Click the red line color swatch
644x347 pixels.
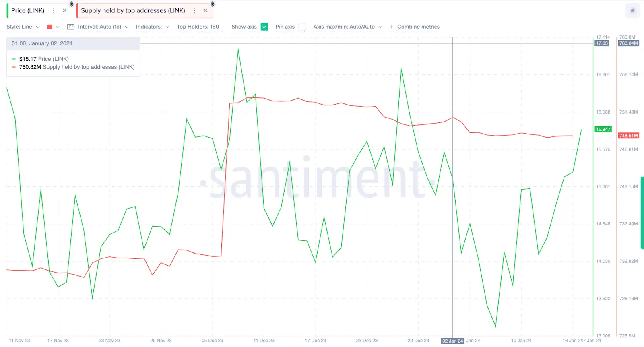50,27
